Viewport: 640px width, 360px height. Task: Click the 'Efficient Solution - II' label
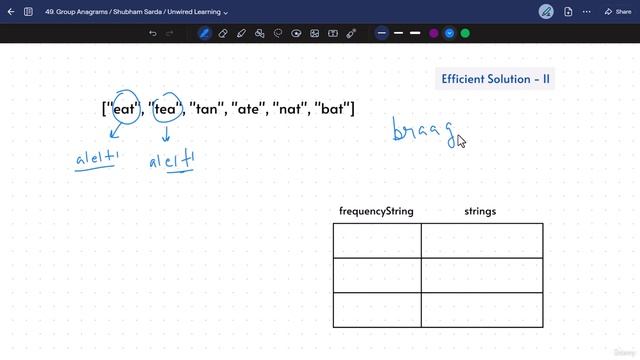495,79
